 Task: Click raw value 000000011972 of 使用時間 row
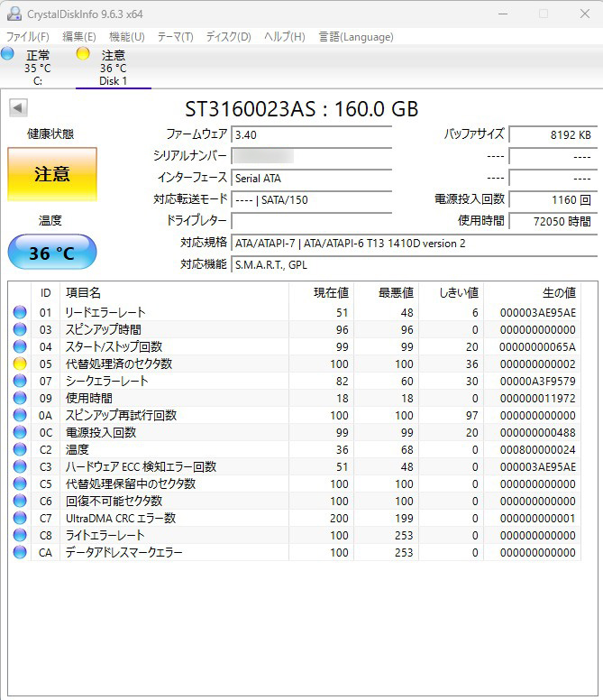pyautogui.click(x=538, y=398)
